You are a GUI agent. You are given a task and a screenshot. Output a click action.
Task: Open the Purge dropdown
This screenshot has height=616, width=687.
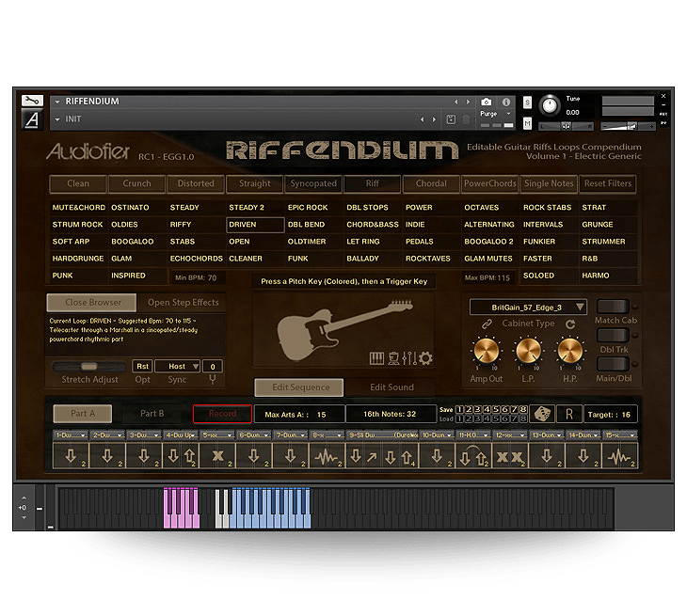[x=496, y=114]
